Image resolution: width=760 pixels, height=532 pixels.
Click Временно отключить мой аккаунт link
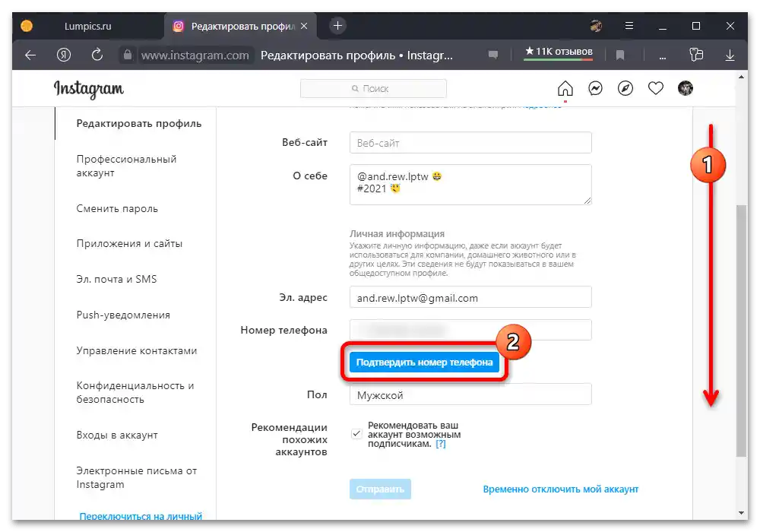click(x=560, y=489)
